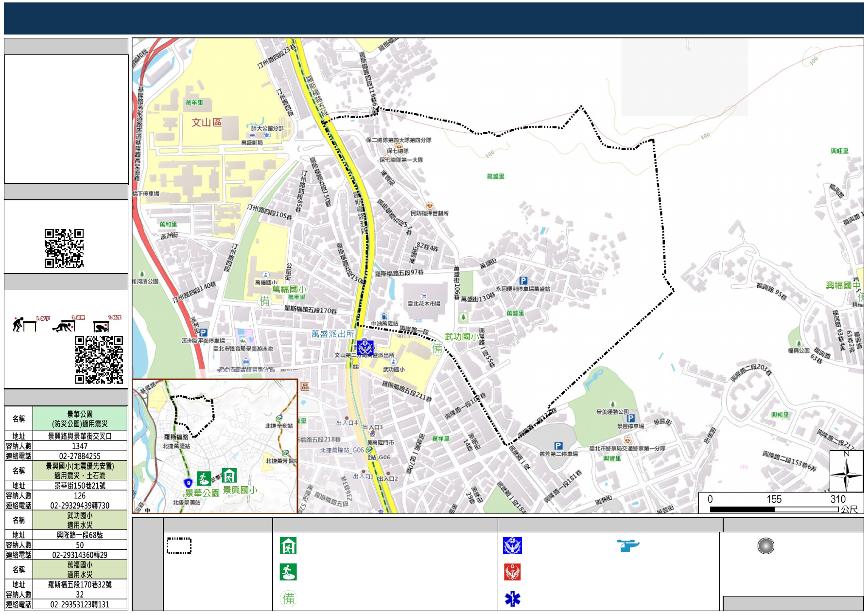Click the 景興國小 label in the inset map

(240, 490)
